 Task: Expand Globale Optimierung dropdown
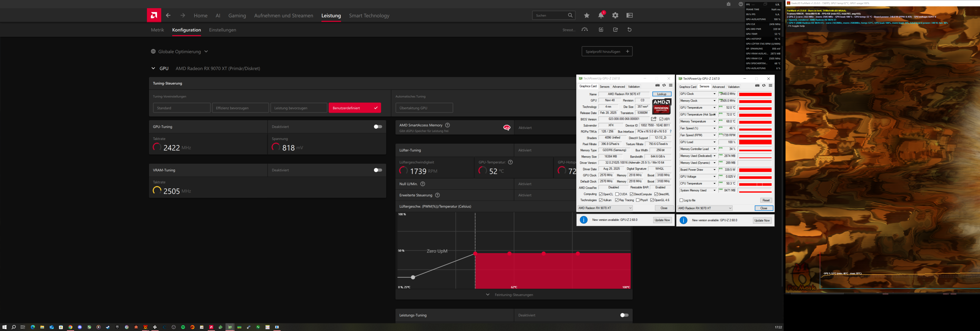(x=206, y=51)
